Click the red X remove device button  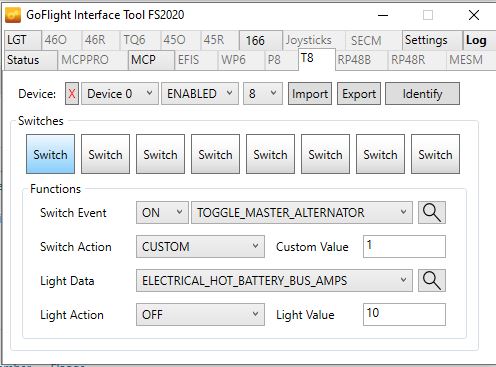72,94
